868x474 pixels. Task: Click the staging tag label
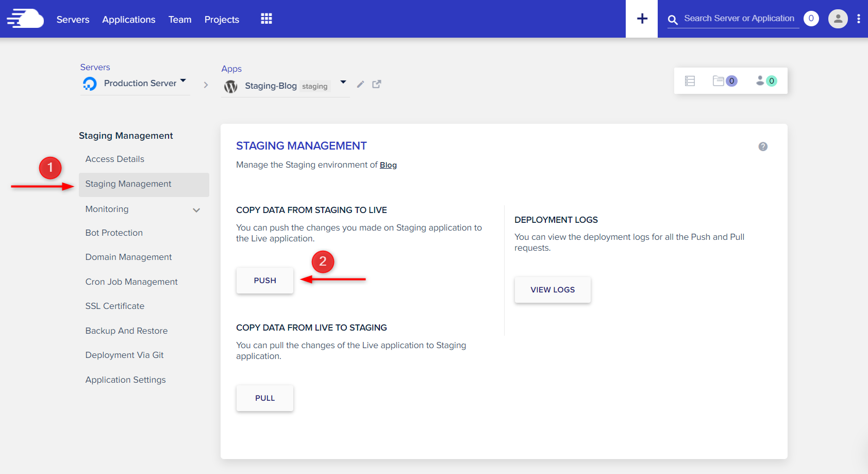(x=314, y=86)
